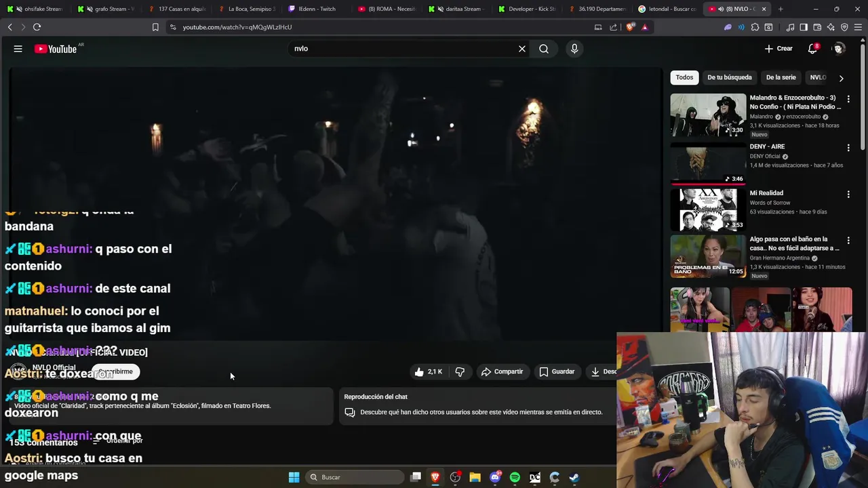Open options menu for Malandro & Enzocerobulto video
Viewport: 868px width, 488px height.
[x=848, y=99]
